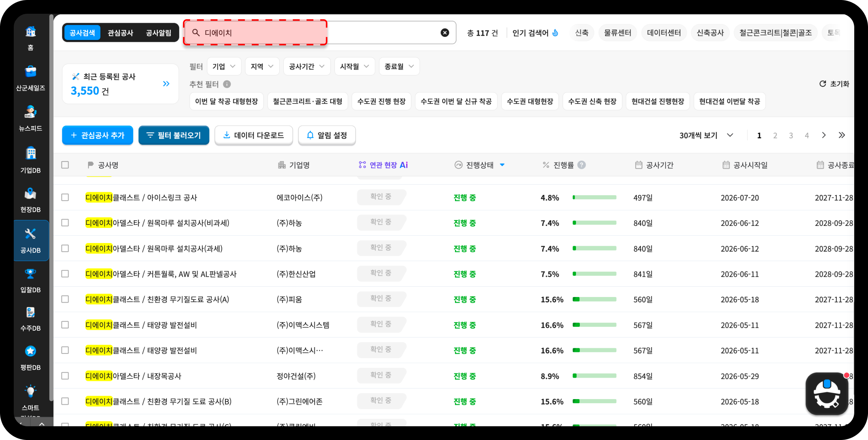
Task: Click the 초기화 reset icon
Action: (x=823, y=84)
